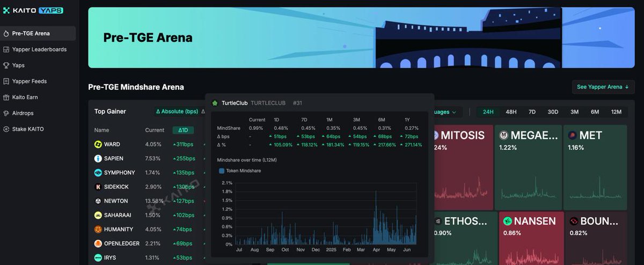Click the Kaito Earn sidebar icon

coord(6,98)
